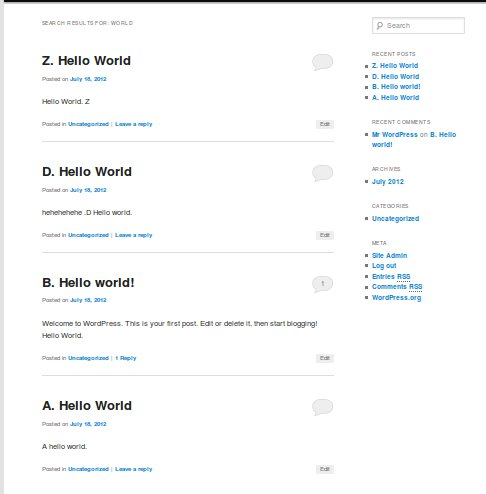Edit the D. Hello World post
The height and width of the screenshot is (494, 486).
tap(325, 235)
